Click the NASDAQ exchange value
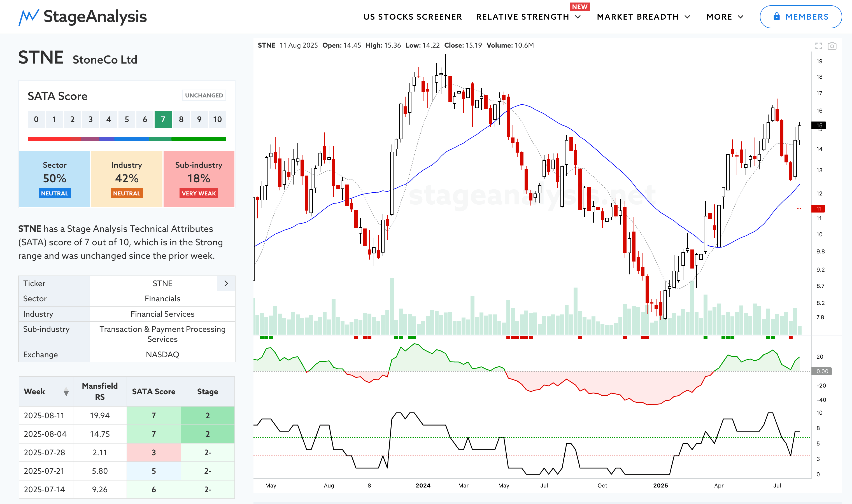The width and height of the screenshot is (852, 504). click(x=162, y=354)
